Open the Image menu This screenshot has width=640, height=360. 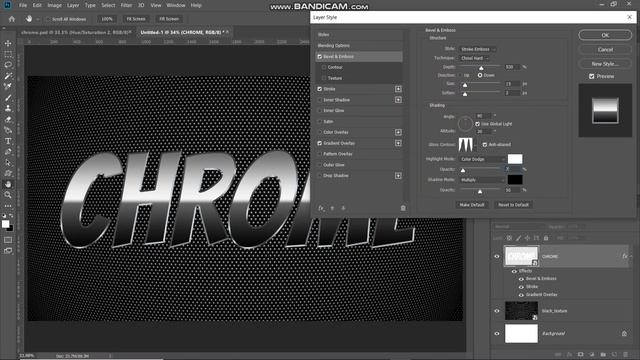pos(54,5)
